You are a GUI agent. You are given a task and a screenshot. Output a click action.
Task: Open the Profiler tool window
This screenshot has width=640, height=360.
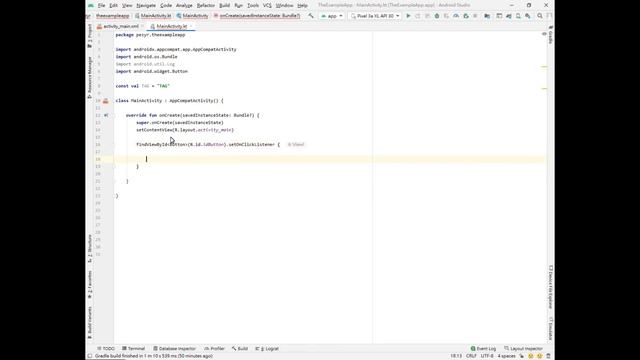[x=214, y=349]
